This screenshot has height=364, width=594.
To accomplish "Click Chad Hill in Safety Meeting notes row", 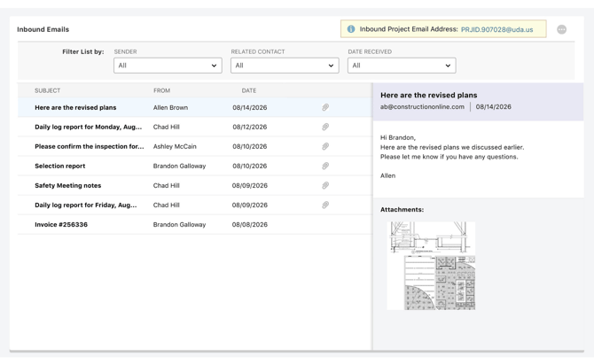I will (x=167, y=185).
